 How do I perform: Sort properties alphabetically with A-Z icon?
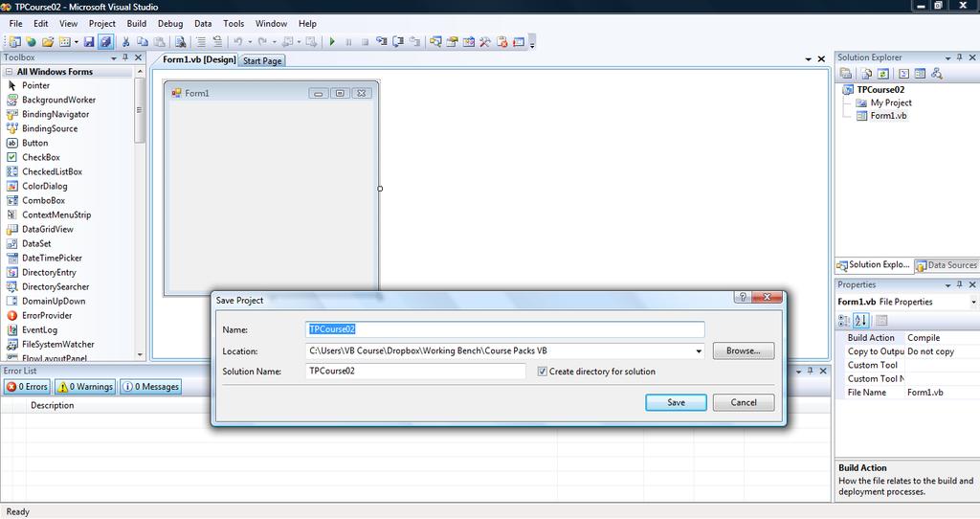(x=860, y=321)
